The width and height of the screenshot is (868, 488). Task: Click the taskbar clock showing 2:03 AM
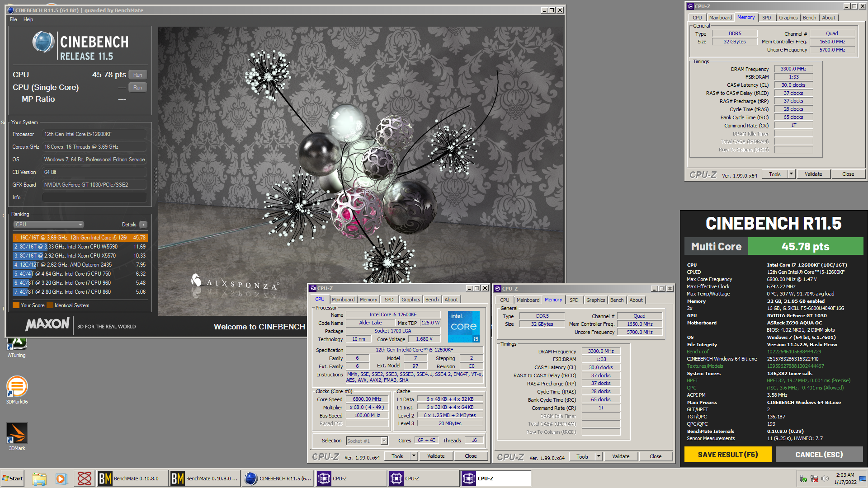[845, 479]
